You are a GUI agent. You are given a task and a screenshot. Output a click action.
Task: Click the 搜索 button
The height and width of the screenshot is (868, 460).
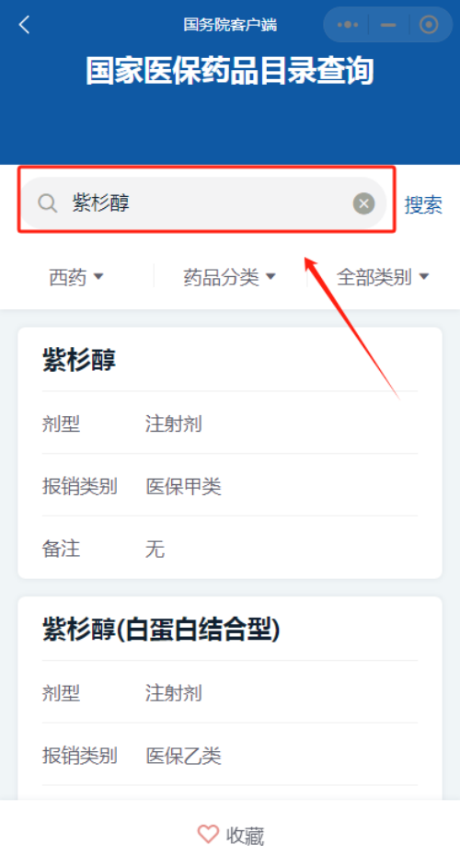click(x=423, y=205)
